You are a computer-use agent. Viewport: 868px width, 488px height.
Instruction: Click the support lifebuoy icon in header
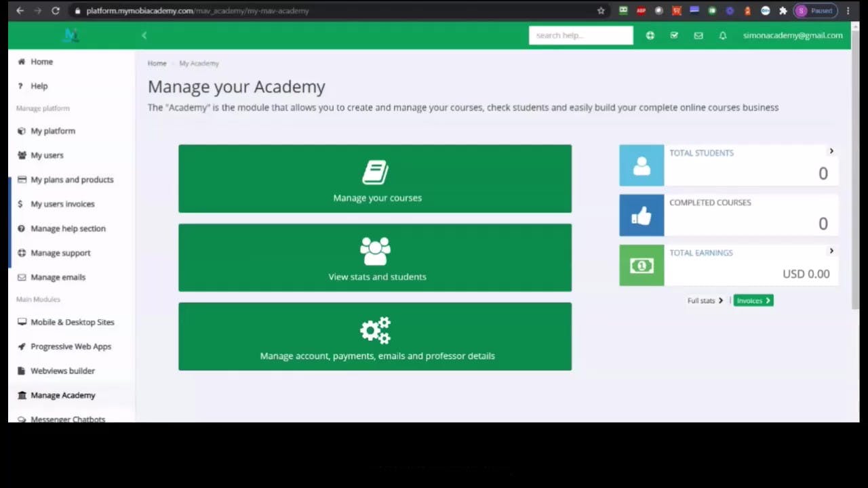click(650, 36)
